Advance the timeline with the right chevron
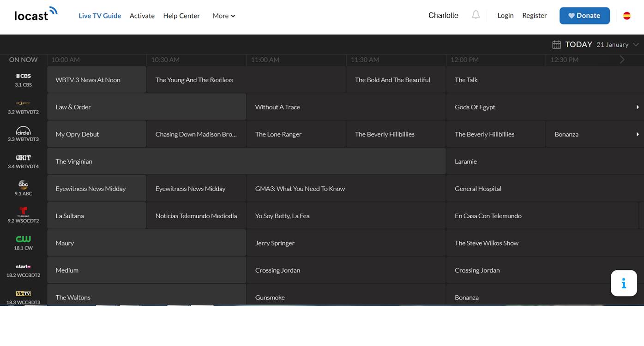The height and width of the screenshot is (346, 644). pyautogui.click(x=622, y=60)
